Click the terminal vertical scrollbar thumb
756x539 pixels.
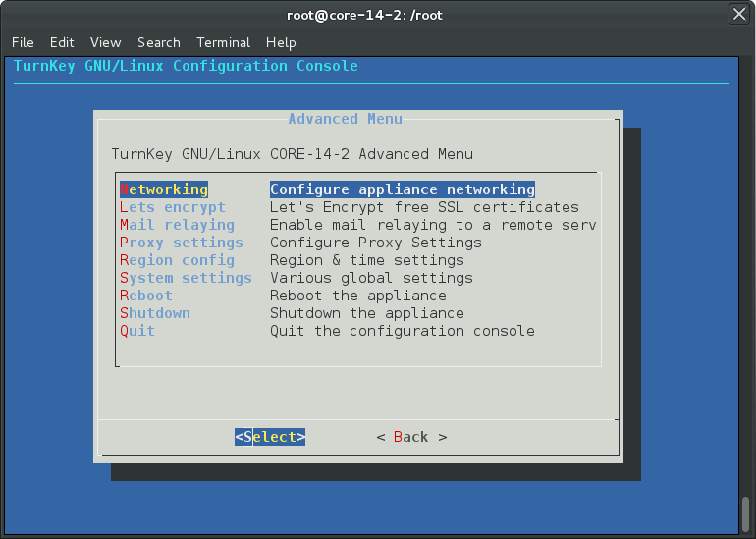click(x=745, y=513)
